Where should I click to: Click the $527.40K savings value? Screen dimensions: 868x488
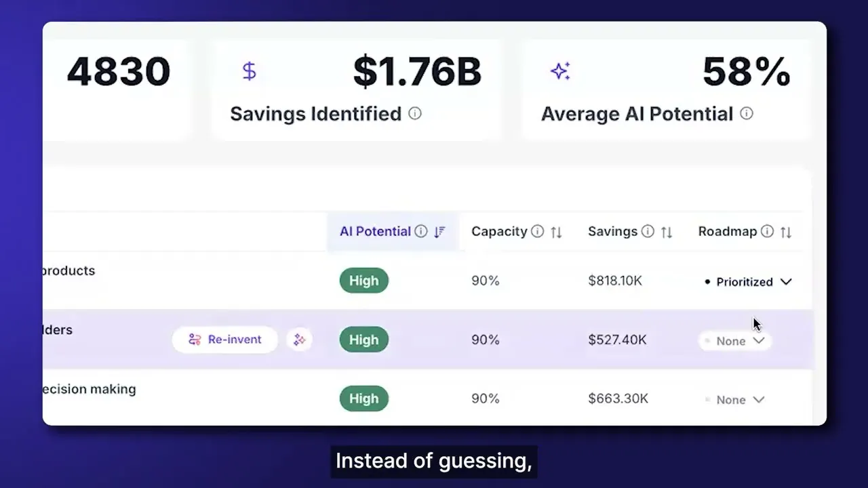617,340
